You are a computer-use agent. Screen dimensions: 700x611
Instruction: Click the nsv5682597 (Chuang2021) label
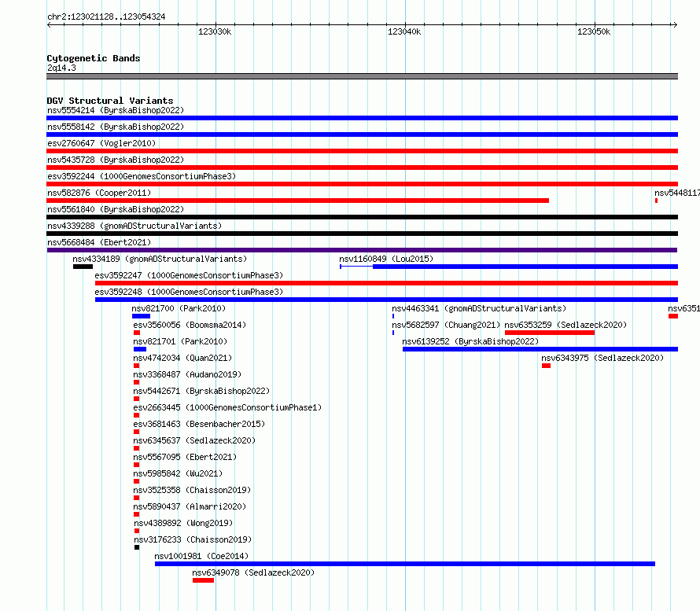pyautogui.click(x=447, y=325)
